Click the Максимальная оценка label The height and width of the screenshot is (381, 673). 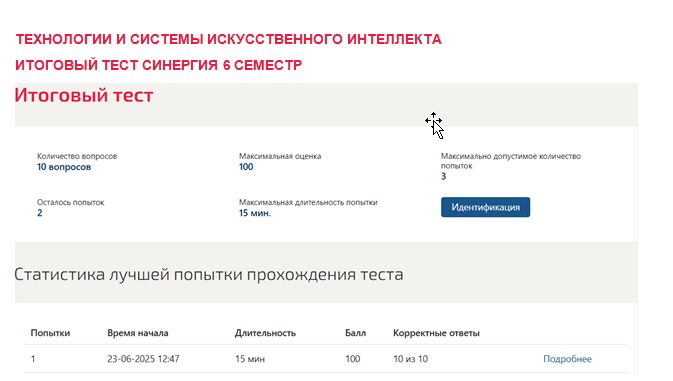click(280, 156)
